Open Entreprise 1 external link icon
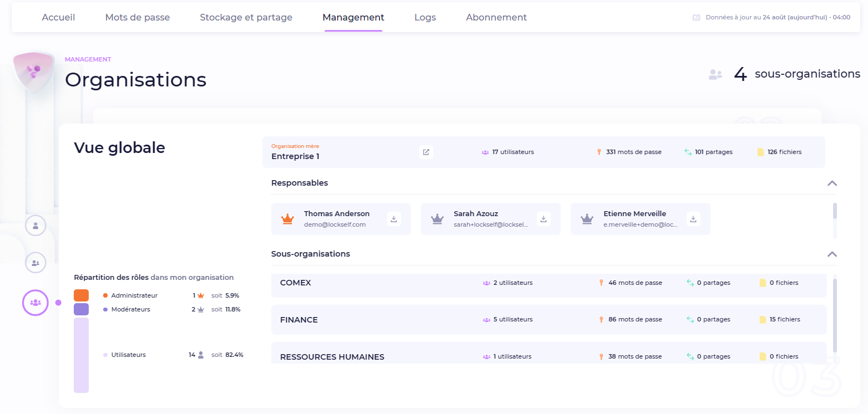Image resolution: width=868 pixels, height=414 pixels. click(426, 152)
